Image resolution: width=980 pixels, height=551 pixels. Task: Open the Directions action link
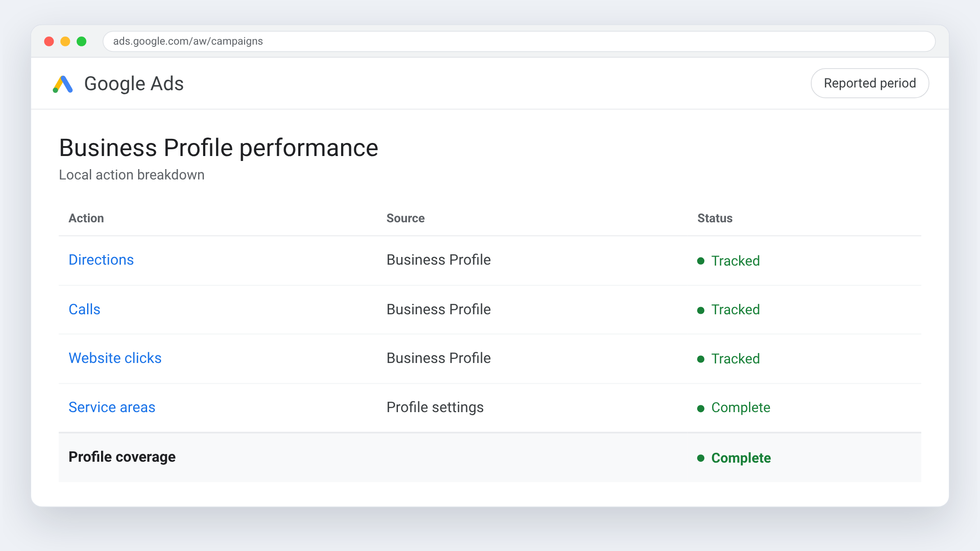point(101,260)
